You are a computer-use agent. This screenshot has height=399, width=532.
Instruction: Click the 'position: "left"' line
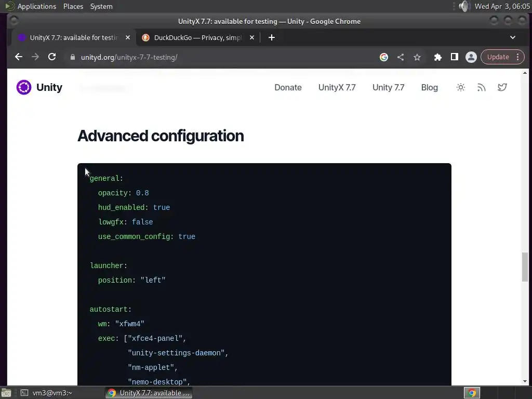(131, 280)
